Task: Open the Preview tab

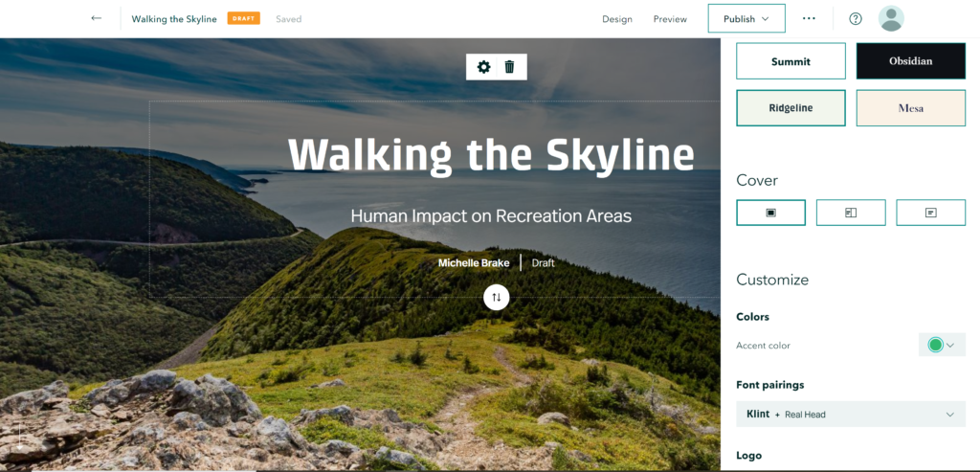Action: 670,19
